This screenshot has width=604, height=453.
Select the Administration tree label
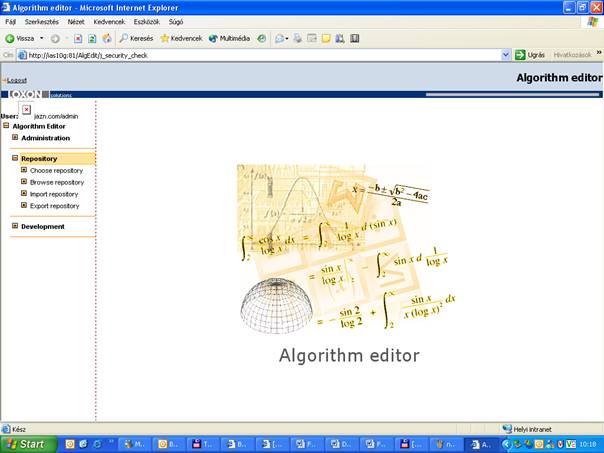click(x=45, y=138)
